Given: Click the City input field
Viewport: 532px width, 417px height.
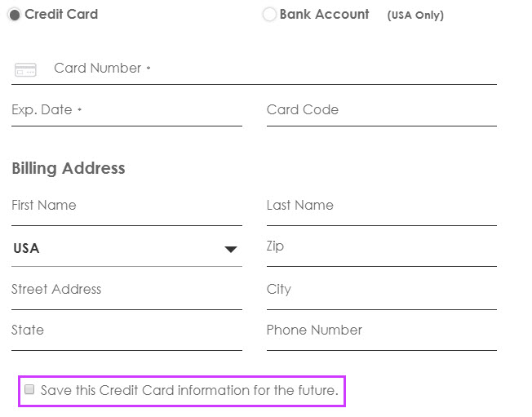Looking at the screenshot, I should [x=382, y=291].
